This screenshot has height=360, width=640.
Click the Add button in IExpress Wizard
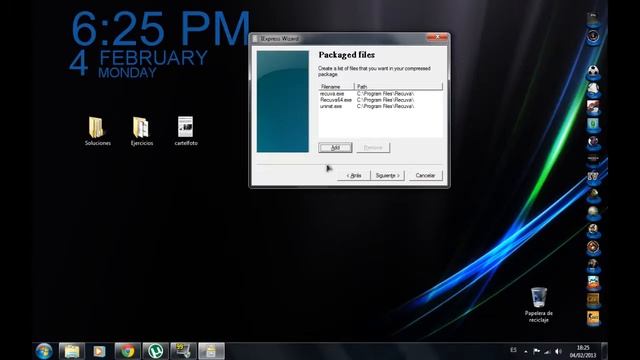[335, 147]
